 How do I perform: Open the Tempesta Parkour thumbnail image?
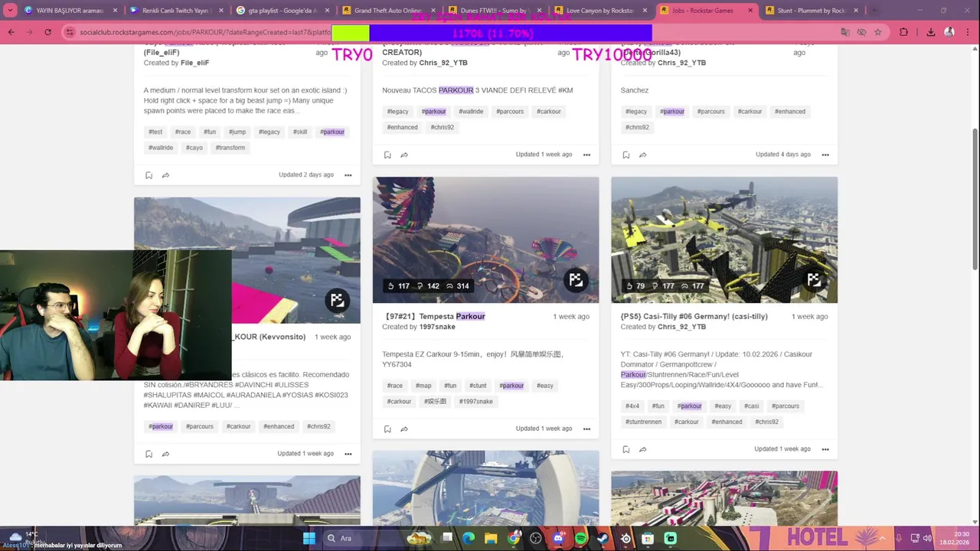485,240
